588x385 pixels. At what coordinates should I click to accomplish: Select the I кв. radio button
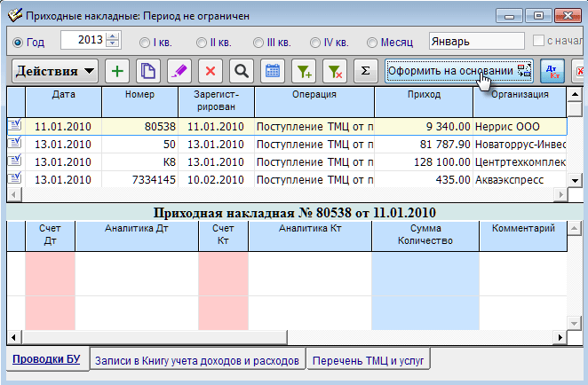pos(145,43)
